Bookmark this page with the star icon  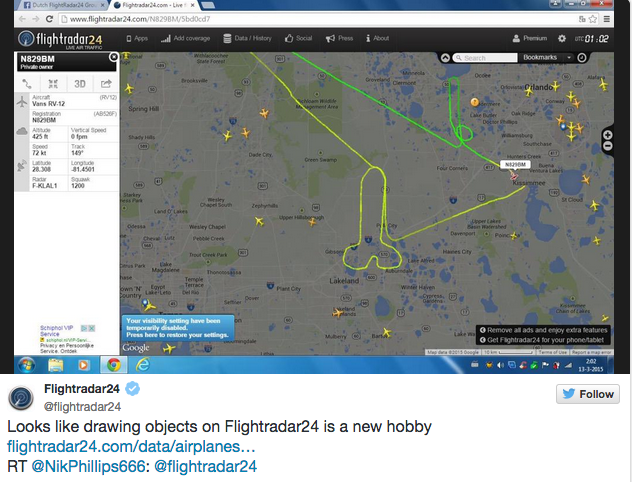click(x=593, y=19)
